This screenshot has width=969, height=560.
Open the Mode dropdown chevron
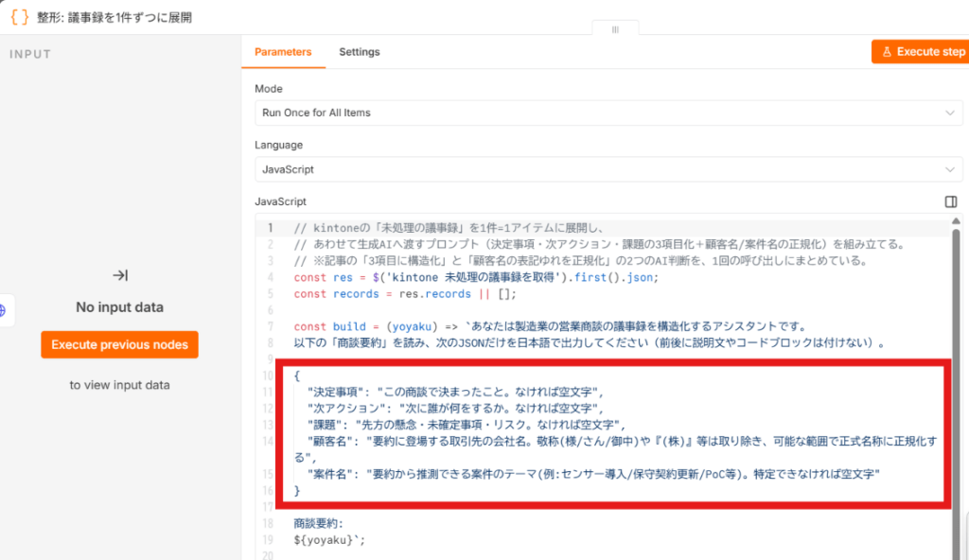click(949, 114)
